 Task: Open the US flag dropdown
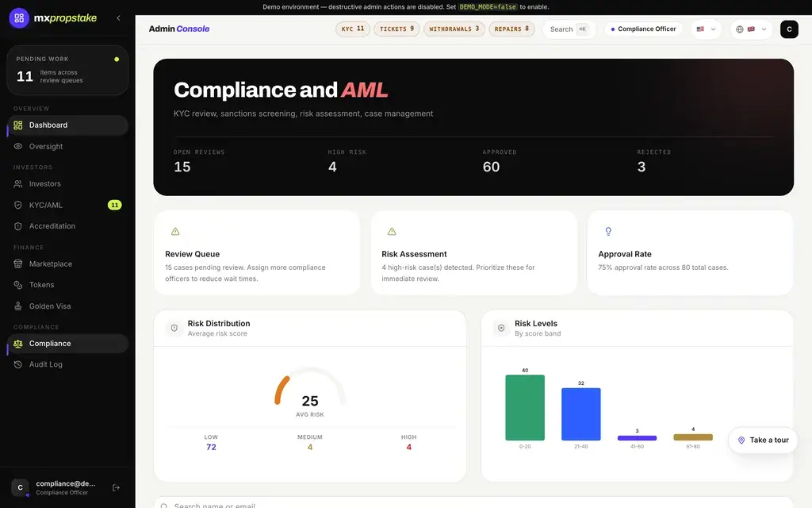pyautogui.click(x=707, y=29)
